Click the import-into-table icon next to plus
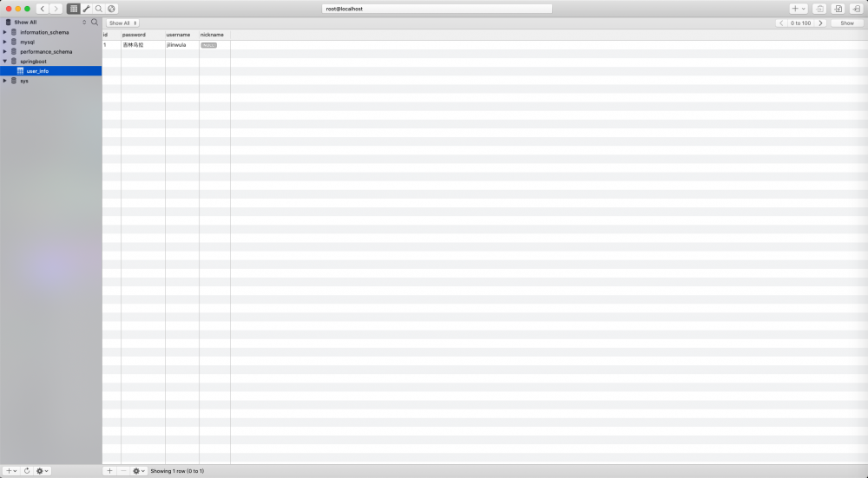Screen dimensions: 868x478 [x=819, y=9]
